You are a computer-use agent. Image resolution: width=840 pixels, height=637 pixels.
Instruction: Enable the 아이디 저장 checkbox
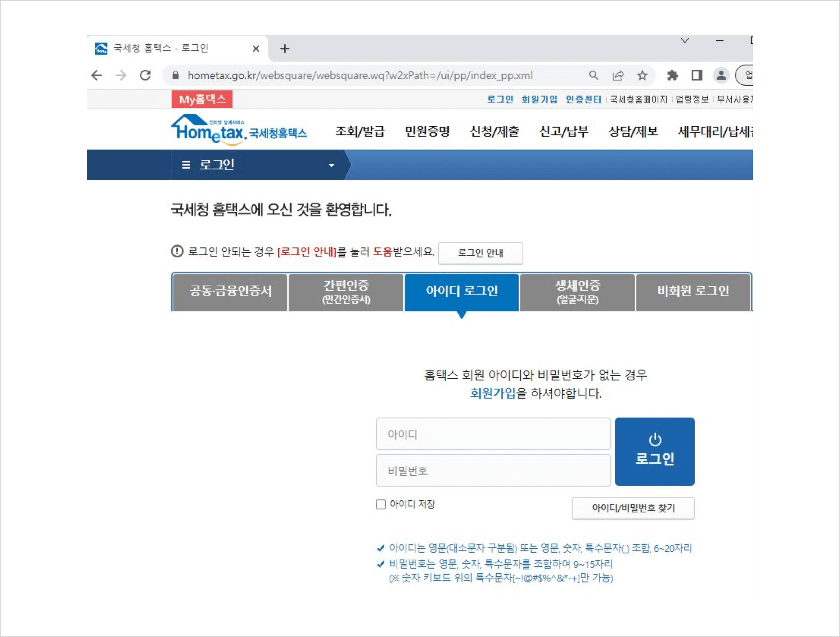380,504
